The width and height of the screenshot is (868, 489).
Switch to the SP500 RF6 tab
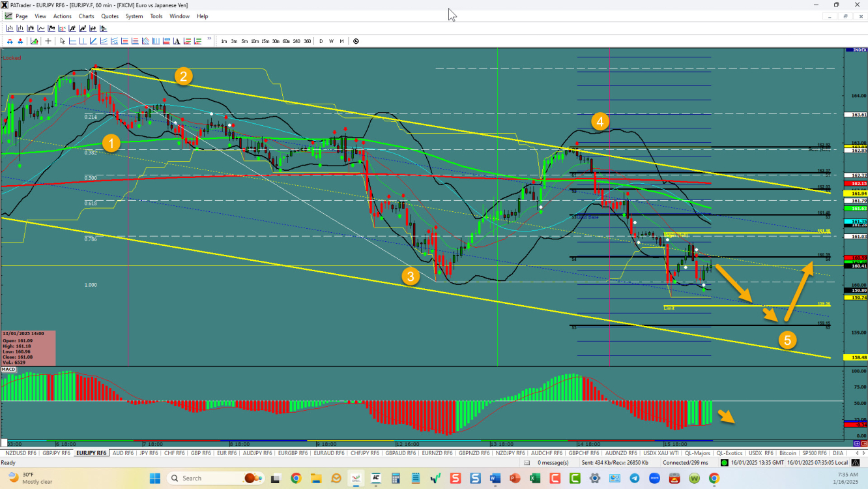(x=815, y=452)
